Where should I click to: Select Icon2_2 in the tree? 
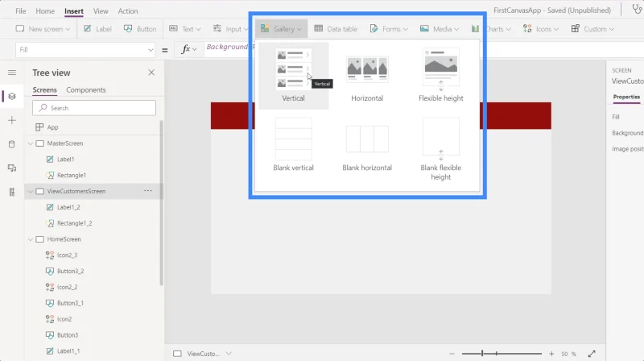pos(67,288)
